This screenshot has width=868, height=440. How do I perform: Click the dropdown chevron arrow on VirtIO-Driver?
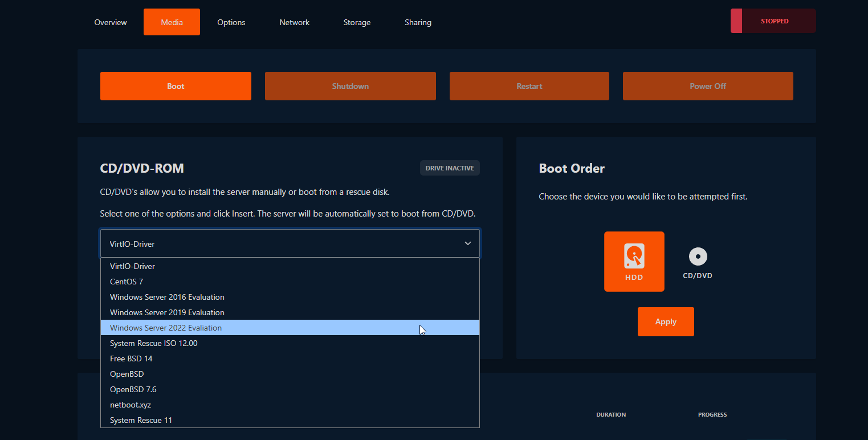(467, 243)
